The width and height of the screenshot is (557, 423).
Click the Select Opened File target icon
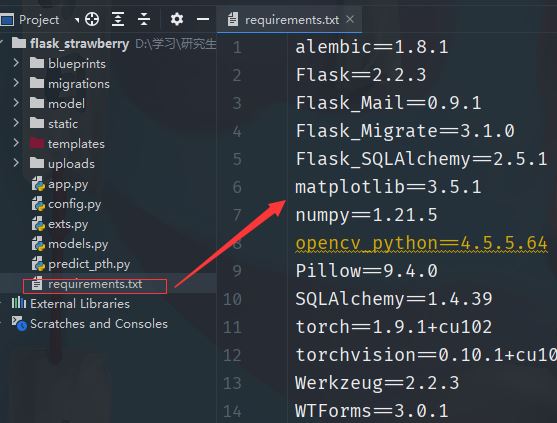coord(92,19)
